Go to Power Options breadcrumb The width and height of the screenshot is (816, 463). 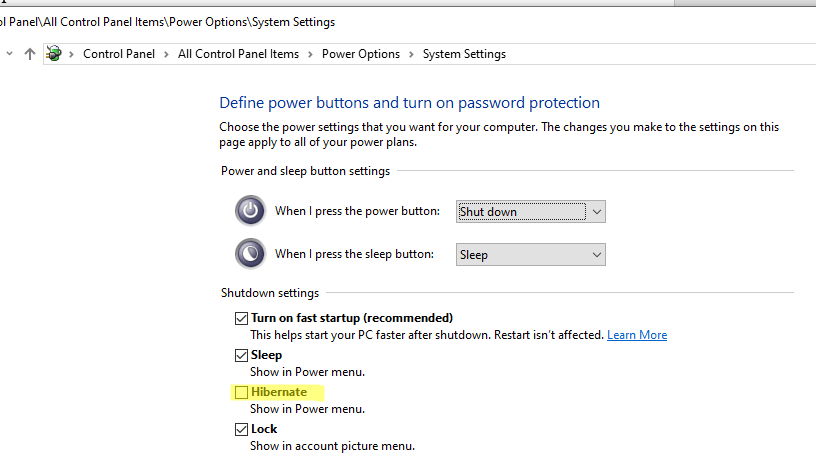[x=361, y=54]
